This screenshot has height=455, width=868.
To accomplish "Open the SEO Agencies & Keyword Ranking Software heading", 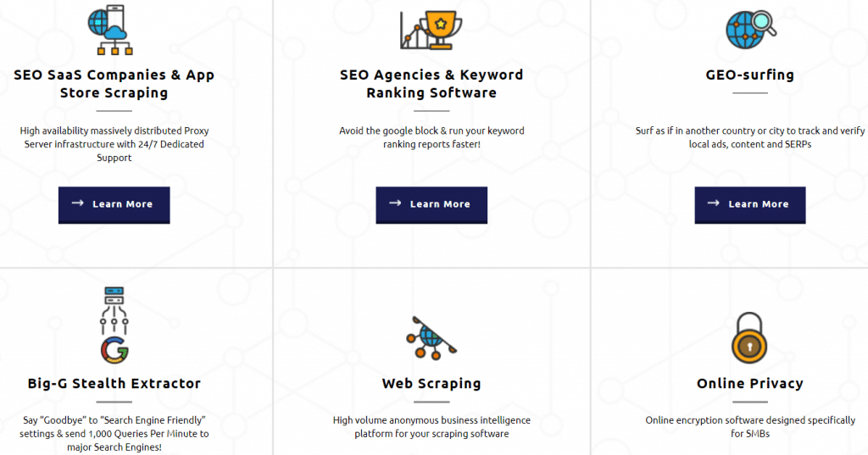I will tap(431, 84).
